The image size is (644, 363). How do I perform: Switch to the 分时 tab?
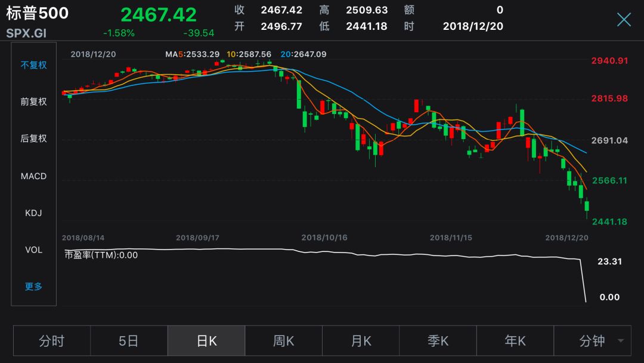click(52, 340)
